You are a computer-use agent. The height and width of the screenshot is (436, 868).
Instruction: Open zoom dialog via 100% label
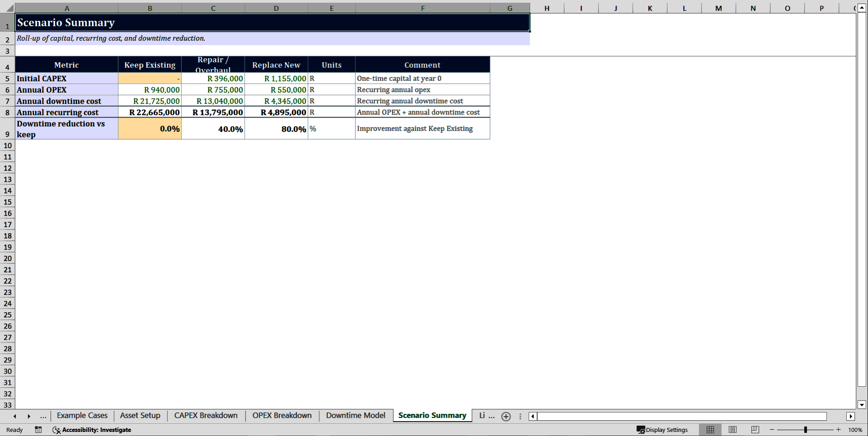click(855, 430)
